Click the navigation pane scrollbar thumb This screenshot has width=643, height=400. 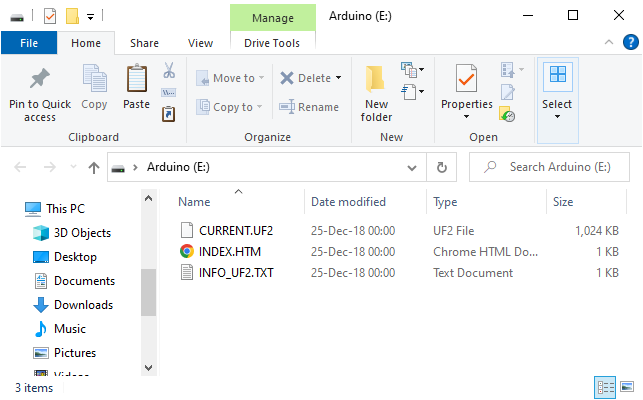(148, 292)
